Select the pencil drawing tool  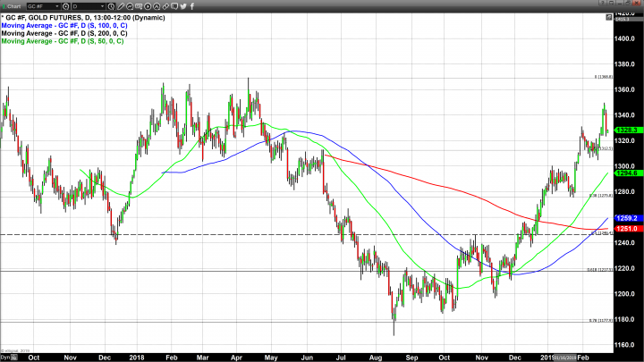pos(121,6)
